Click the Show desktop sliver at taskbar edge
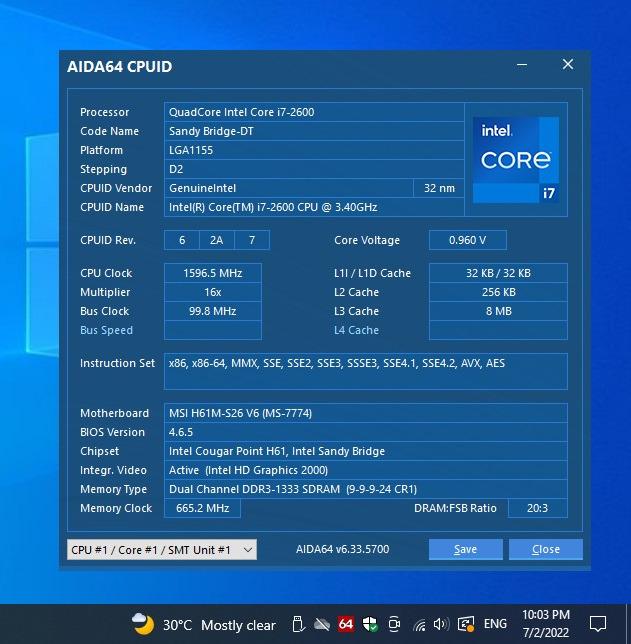 pyautogui.click(x=628, y=624)
